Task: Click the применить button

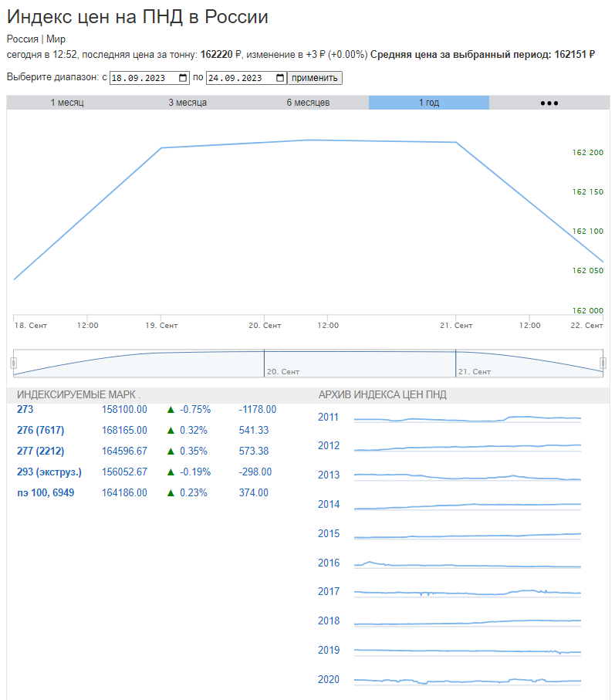Action: [x=315, y=78]
